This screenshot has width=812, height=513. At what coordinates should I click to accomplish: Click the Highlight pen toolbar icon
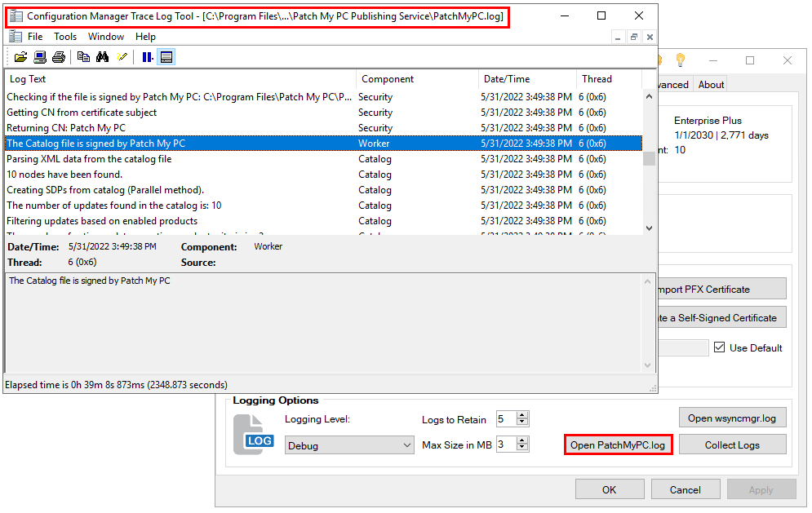click(122, 57)
